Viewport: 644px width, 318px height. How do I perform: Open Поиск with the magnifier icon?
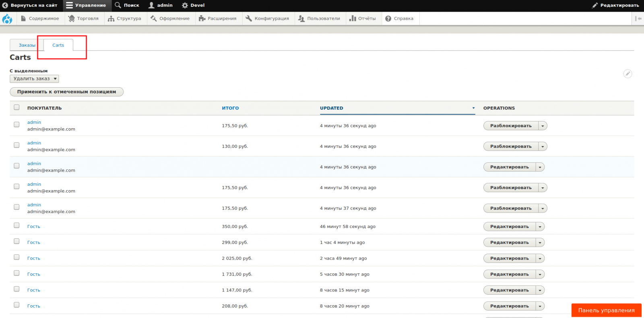pos(127,5)
